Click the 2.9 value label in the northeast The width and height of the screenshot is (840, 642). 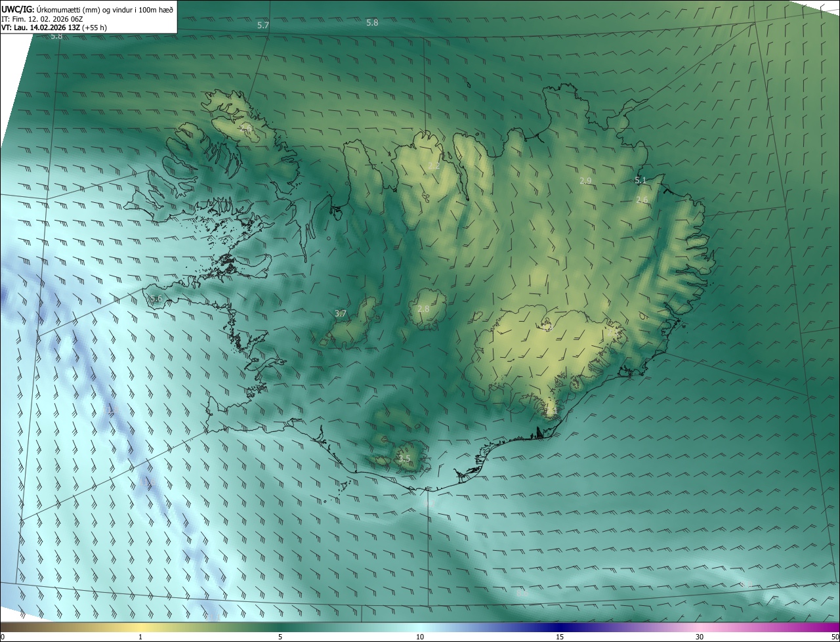(586, 180)
